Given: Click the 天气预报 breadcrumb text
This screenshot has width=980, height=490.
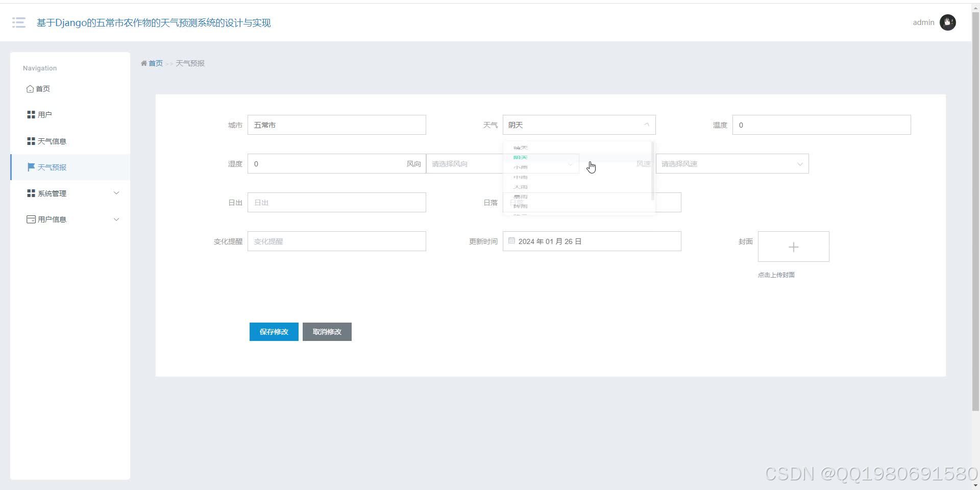Looking at the screenshot, I should [x=190, y=63].
